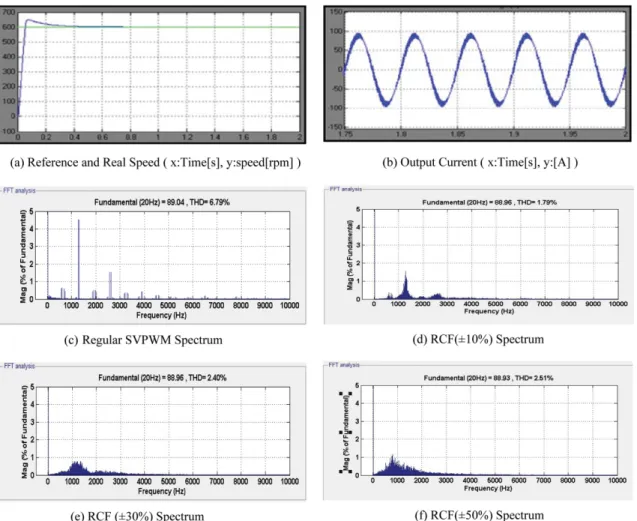Click the title showing "THD= 6.79%"
Image resolution: width=637 pixels, height=521 pixels.
(162, 202)
